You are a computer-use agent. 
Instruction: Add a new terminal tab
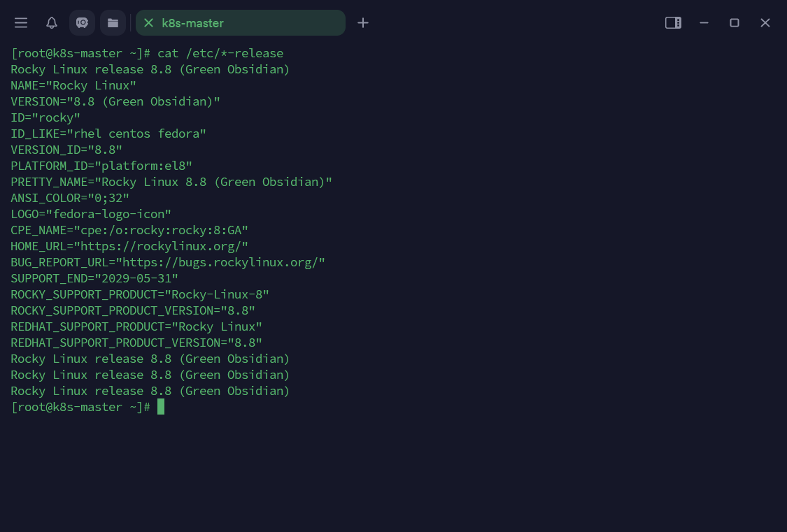coord(363,23)
